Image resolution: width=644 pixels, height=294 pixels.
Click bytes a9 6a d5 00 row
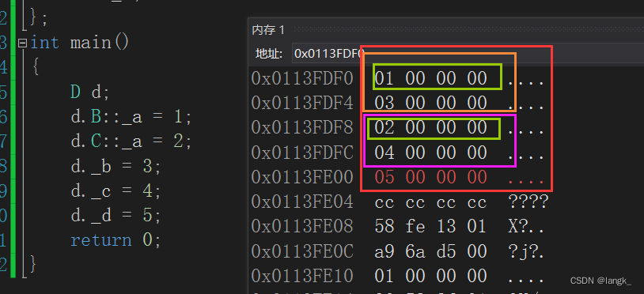click(x=431, y=251)
